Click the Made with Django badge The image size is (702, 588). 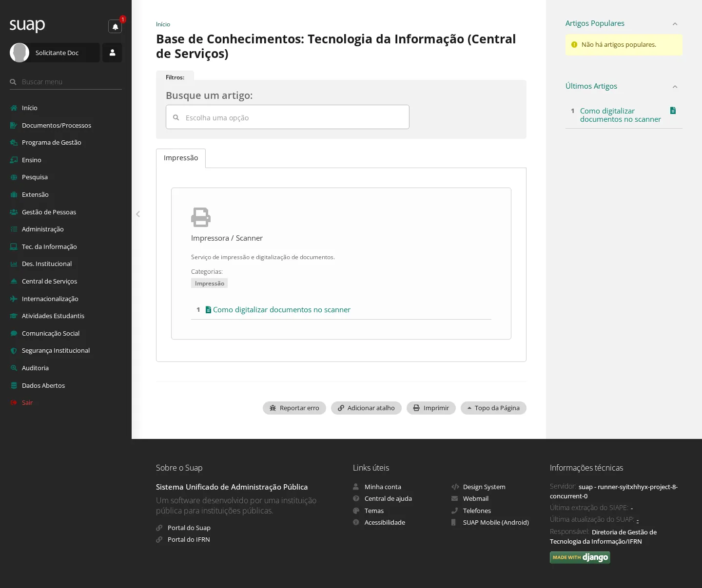pyautogui.click(x=580, y=557)
